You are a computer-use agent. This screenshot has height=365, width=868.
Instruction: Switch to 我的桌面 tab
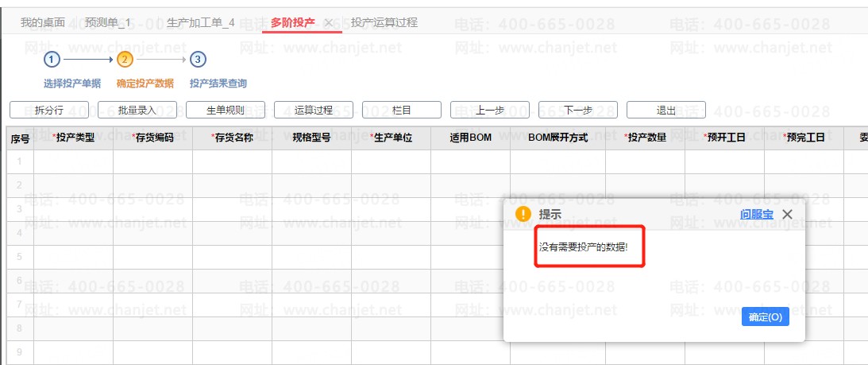coord(42,23)
